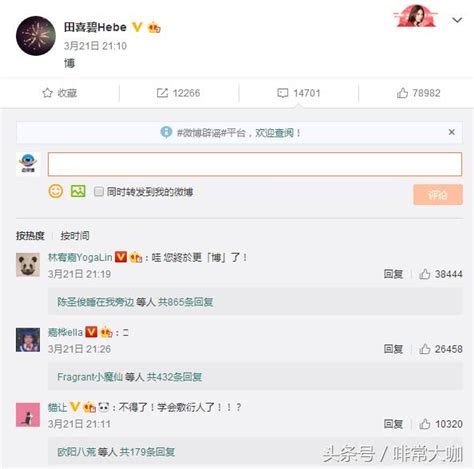474x469 pixels.
Task: Click the star favorite (收藏) icon
Action: 47,93
